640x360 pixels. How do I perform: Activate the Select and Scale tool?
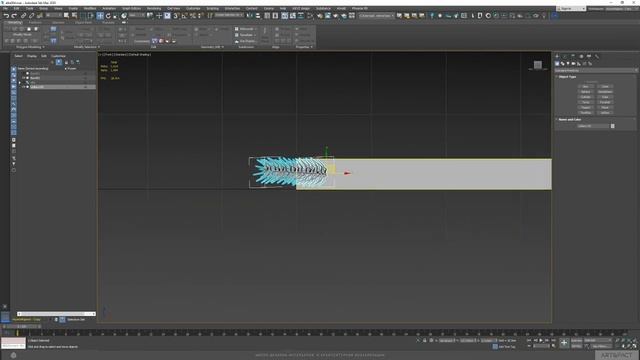[116, 16]
